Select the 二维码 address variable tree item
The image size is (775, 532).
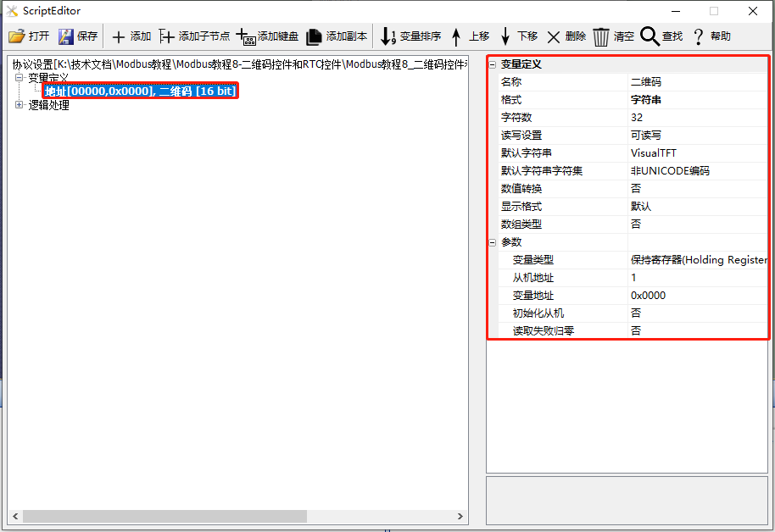[x=141, y=91]
